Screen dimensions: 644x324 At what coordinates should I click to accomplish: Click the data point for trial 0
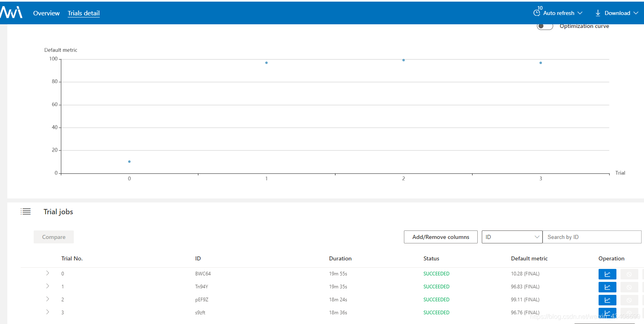click(129, 162)
